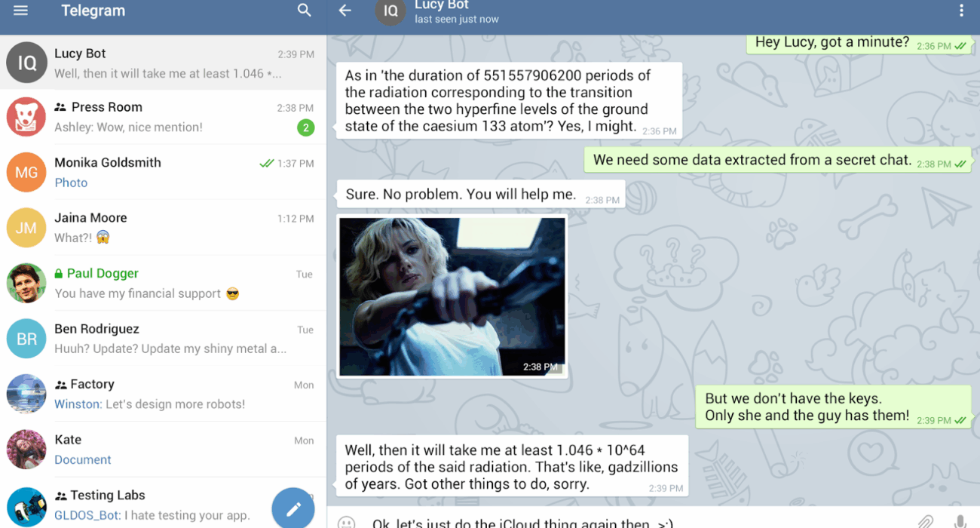The width and height of the screenshot is (980, 528).
Task: Click the Lucy Bot name in chat header
Action: click(442, 6)
